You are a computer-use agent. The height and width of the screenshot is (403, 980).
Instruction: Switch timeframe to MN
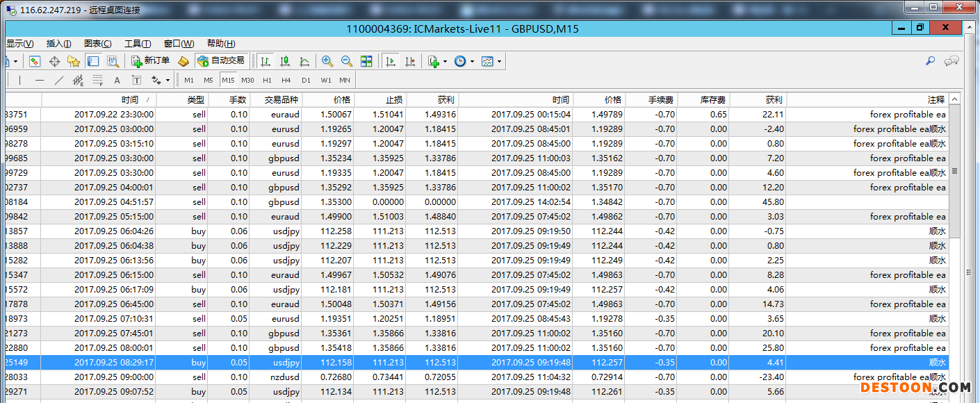[x=345, y=80]
